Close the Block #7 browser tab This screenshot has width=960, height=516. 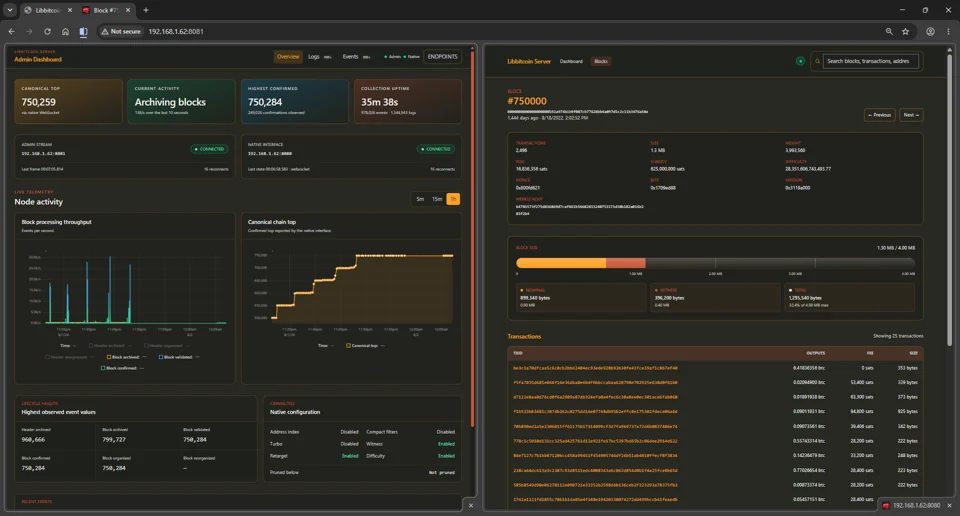point(128,10)
